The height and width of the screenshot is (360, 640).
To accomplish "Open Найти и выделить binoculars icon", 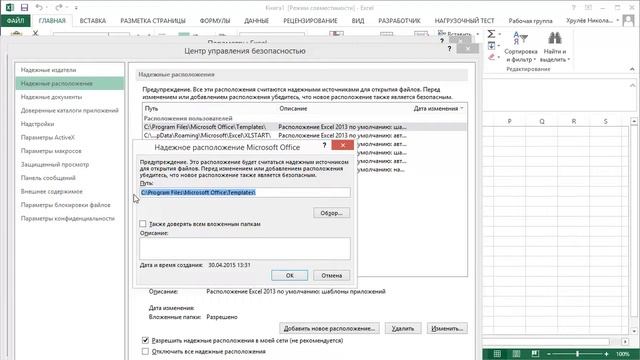I will pos(554,38).
